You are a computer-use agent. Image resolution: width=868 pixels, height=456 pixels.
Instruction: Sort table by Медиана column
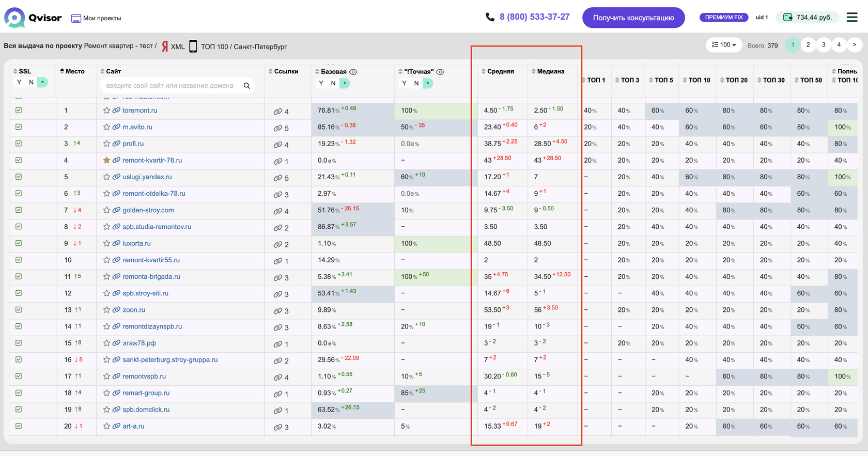click(548, 71)
